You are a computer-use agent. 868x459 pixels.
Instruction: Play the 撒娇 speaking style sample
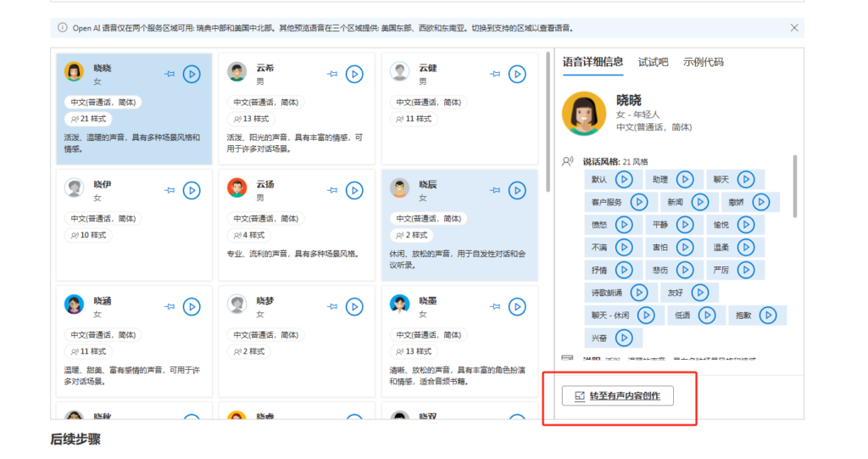tap(760, 202)
